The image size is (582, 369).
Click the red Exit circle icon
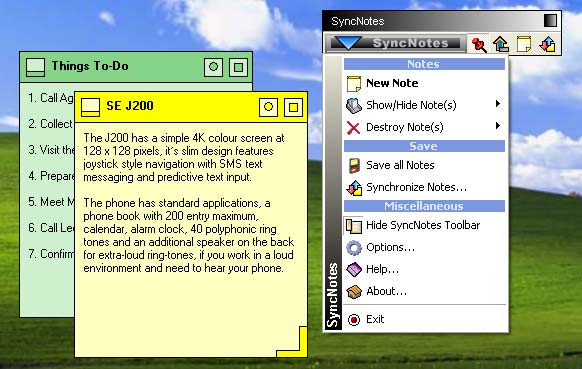pos(354,320)
